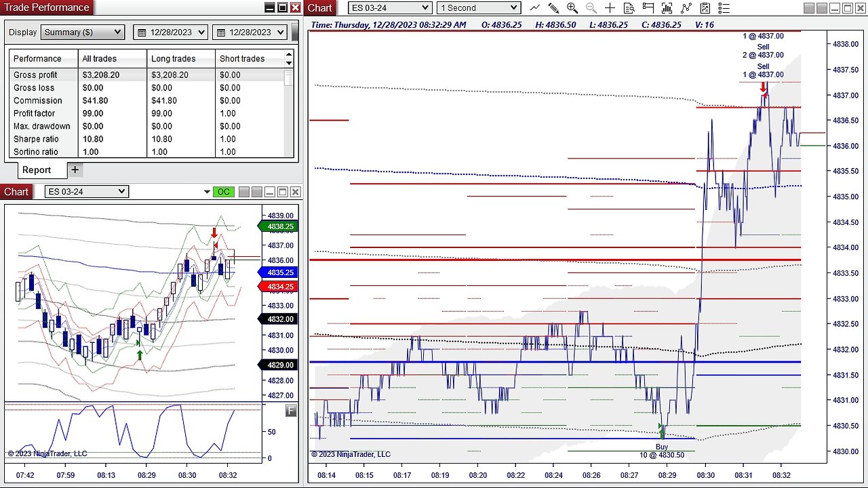868x488 pixels.
Task: Click the Zoom In magnifier icon
Action: [572, 8]
